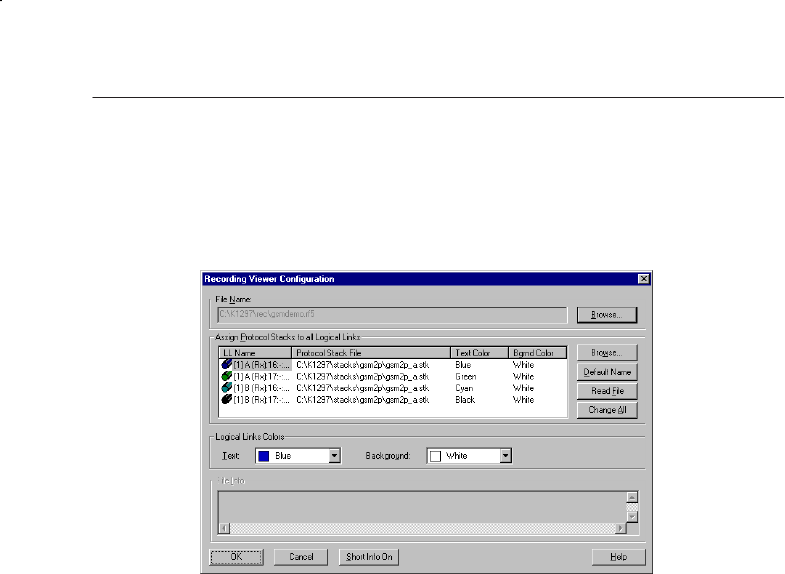This screenshot has width=785, height=574.
Task: Cancel the Recording Viewer Configuration
Action: [x=301, y=557]
